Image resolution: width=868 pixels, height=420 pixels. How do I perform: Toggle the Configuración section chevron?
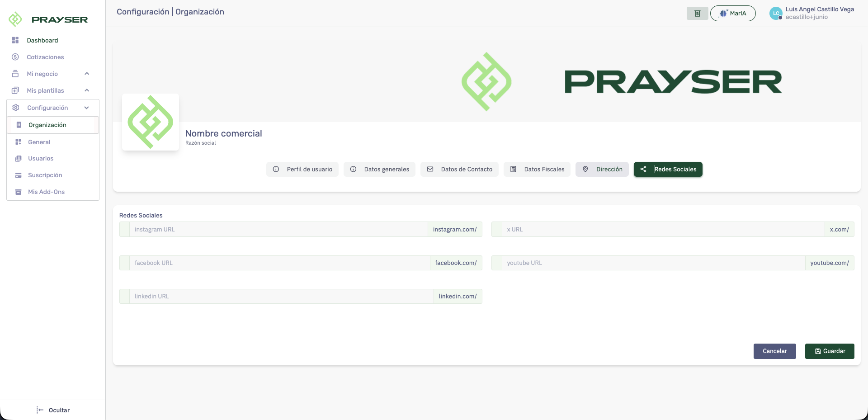coord(87,108)
